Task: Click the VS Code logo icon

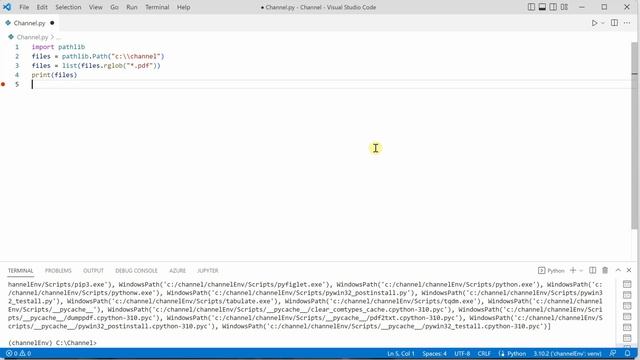Action: (x=7, y=7)
